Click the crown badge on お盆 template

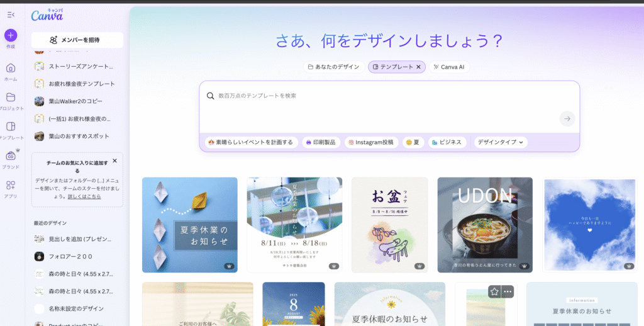(419, 266)
